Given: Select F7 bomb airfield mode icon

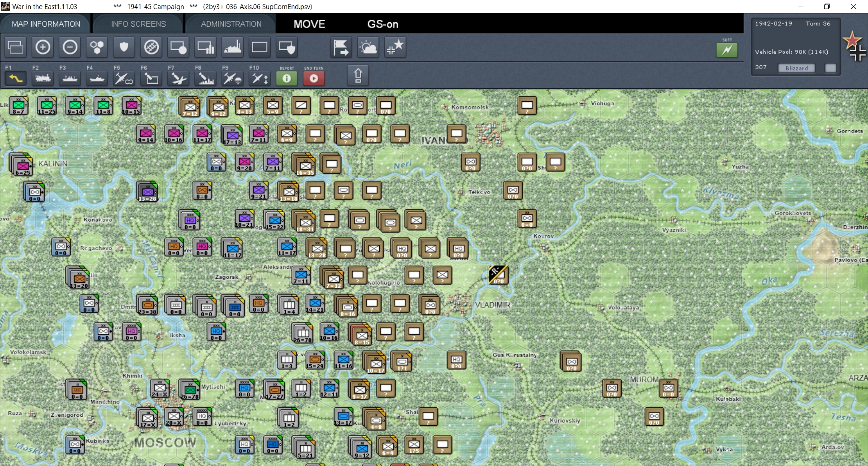Looking at the screenshot, I should (x=178, y=79).
